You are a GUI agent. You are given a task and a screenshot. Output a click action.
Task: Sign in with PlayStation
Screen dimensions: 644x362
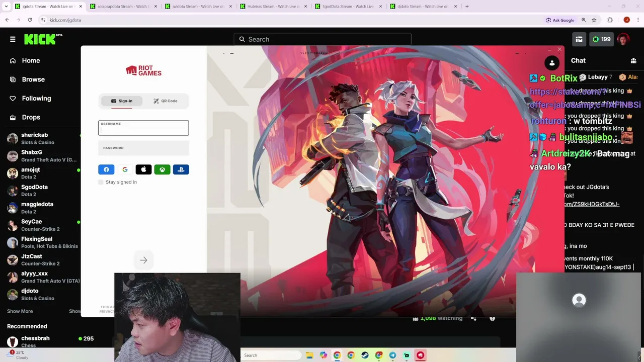pyautogui.click(x=181, y=169)
